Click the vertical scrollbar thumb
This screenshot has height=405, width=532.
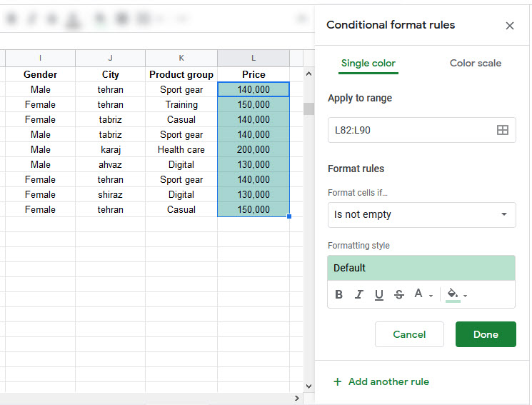point(308,109)
